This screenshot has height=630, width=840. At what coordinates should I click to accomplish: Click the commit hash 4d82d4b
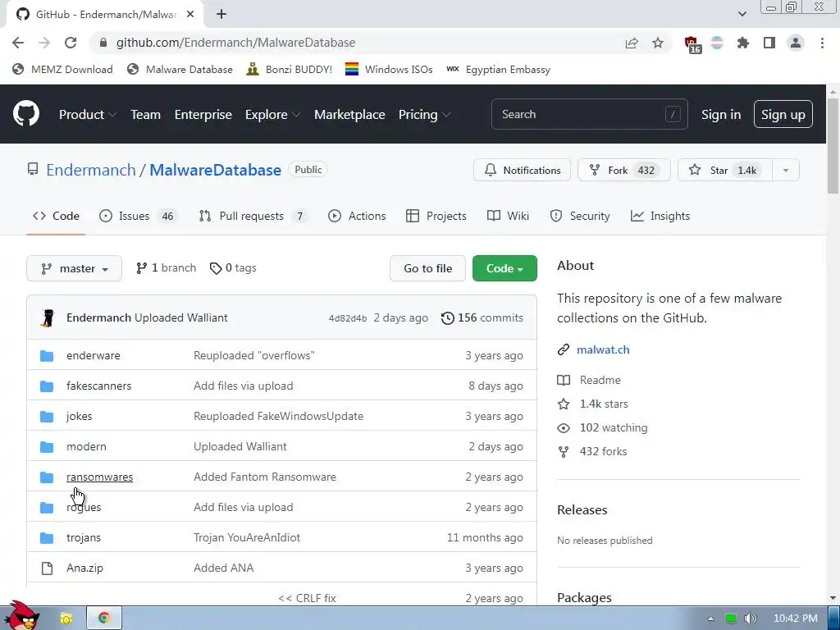click(x=348, y=318)
